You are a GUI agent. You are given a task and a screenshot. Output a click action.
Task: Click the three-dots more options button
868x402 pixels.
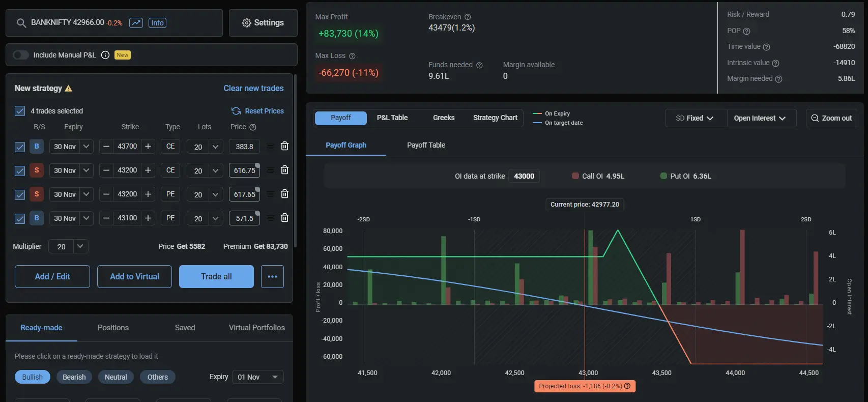point(272,276)
